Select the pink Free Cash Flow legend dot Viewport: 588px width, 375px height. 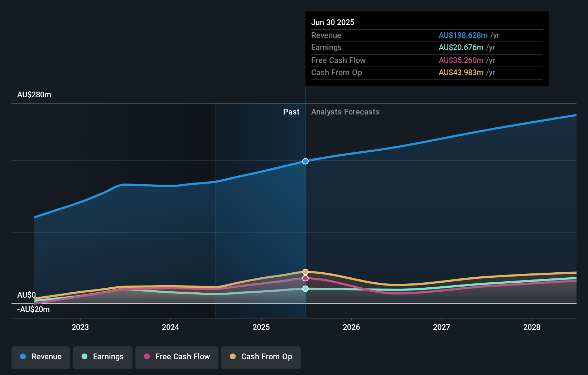[148, 357]
